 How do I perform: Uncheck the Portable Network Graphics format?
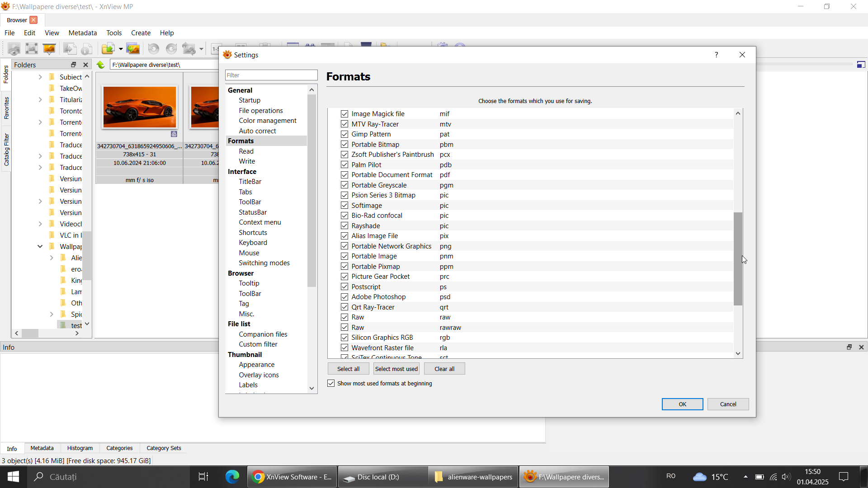coord(344,246)
